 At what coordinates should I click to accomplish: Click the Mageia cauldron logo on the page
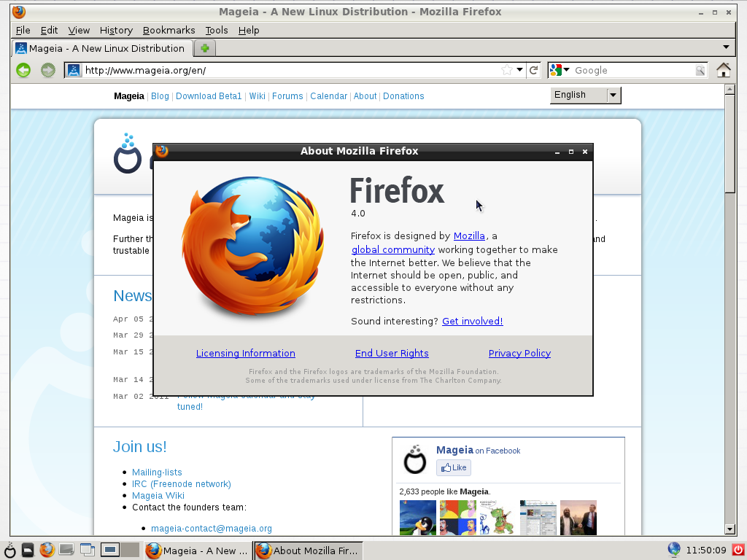click(x=128, y=153)
